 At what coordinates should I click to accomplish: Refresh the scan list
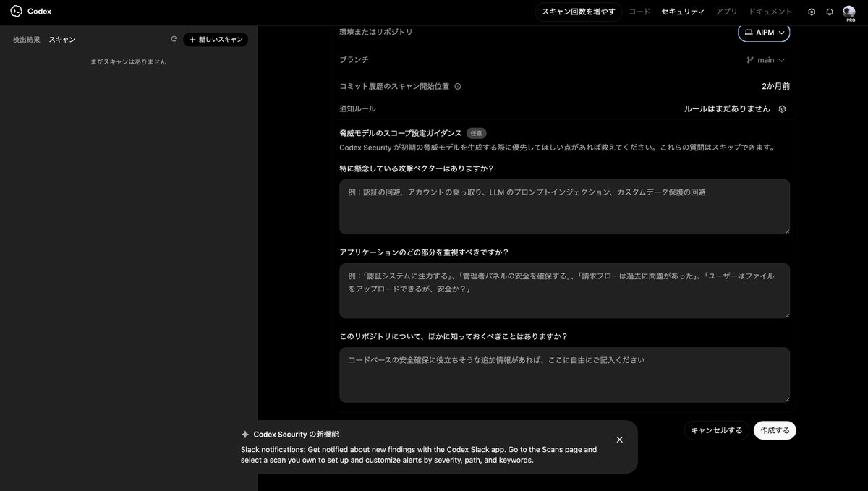tap(174, 39)
